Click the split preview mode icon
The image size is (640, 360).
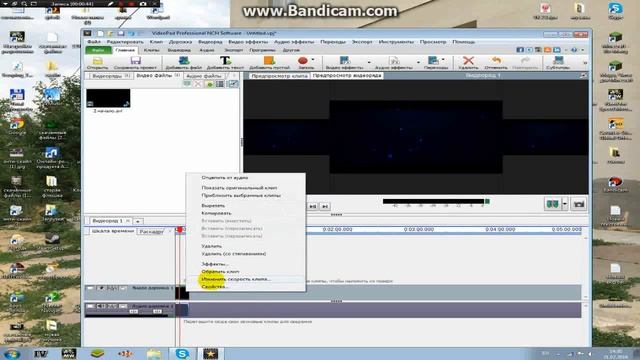tap(552, 204)
